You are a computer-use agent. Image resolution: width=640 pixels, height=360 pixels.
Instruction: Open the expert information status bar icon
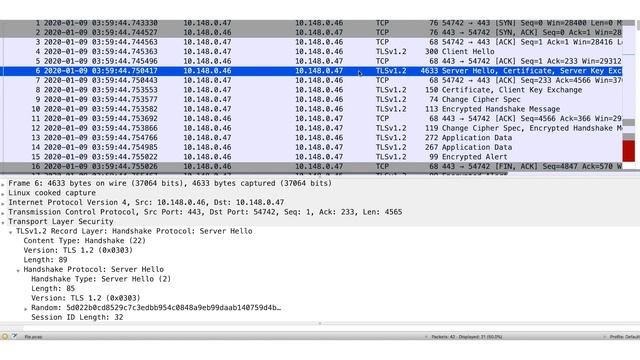(x=5, y=337)
